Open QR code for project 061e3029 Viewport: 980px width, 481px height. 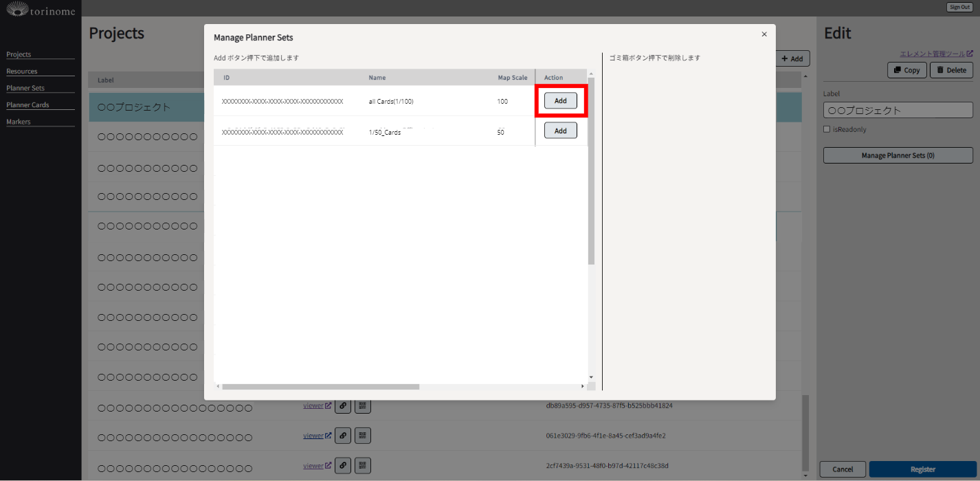click(x=363, y=436)
